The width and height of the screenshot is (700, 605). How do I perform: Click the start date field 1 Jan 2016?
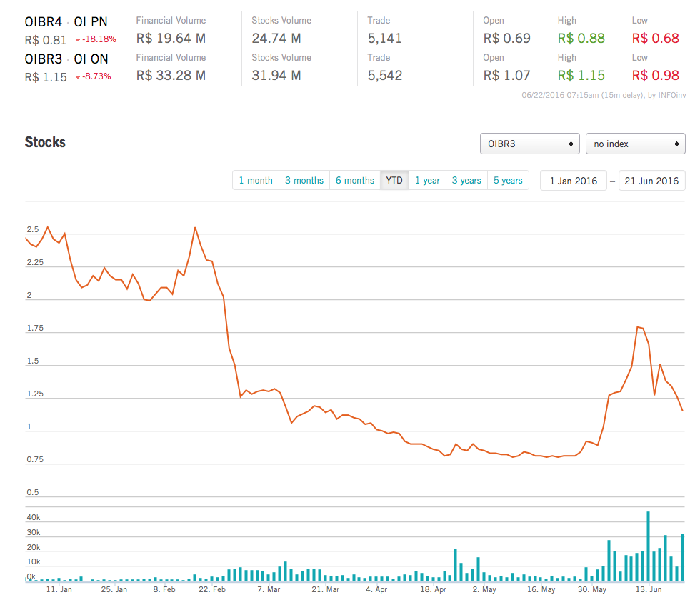click(x=574, y=181)
